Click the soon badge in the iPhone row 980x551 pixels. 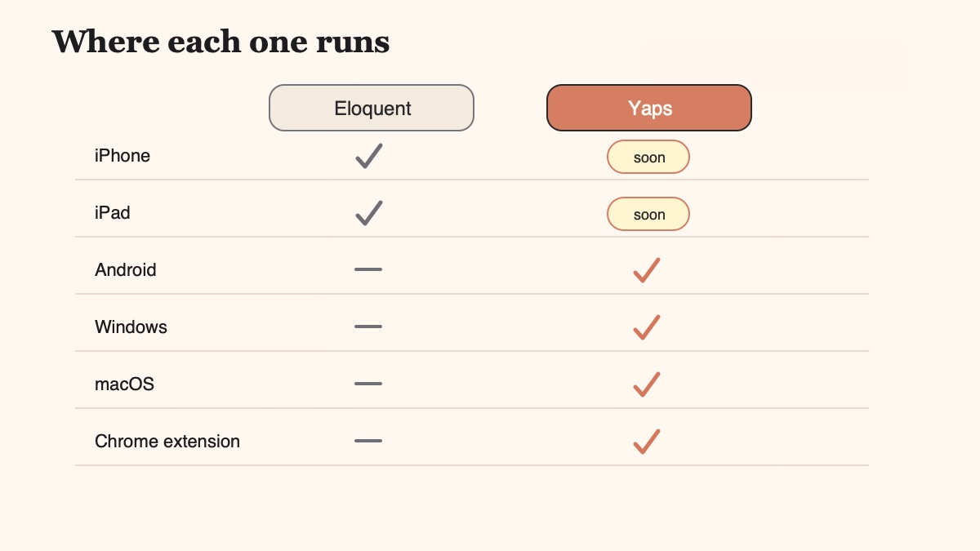648,157
